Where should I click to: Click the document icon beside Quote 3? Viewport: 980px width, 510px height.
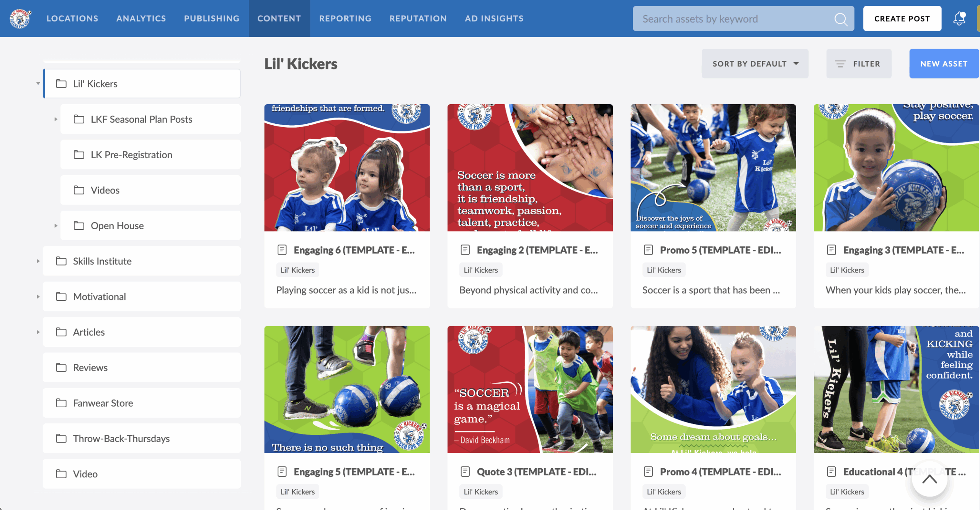[x=465, y=472]
